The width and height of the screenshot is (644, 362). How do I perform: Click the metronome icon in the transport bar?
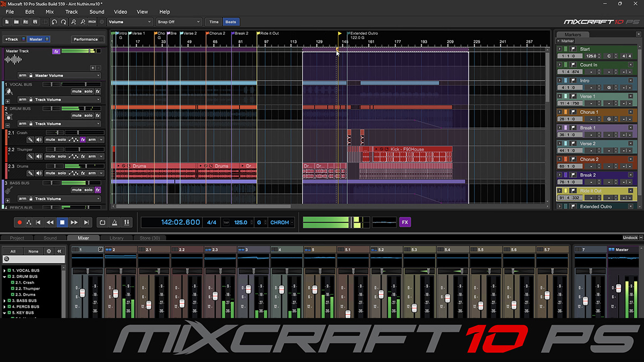(115, 222)
